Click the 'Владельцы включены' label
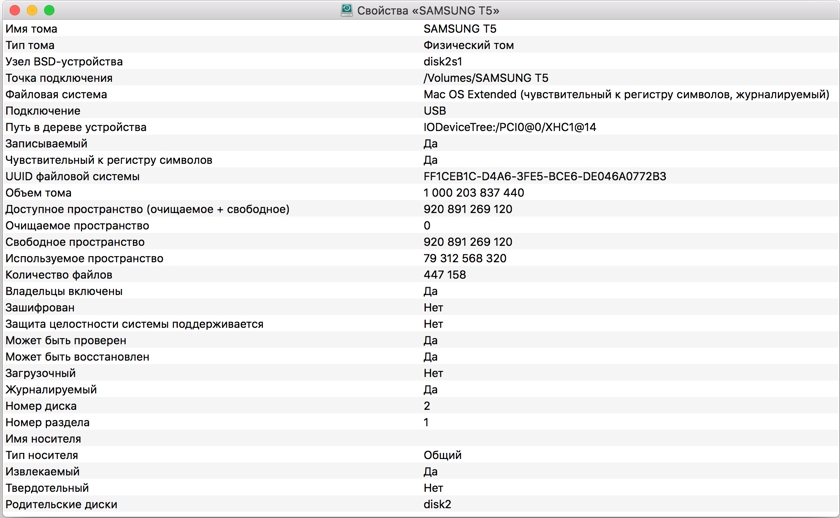 64,291
